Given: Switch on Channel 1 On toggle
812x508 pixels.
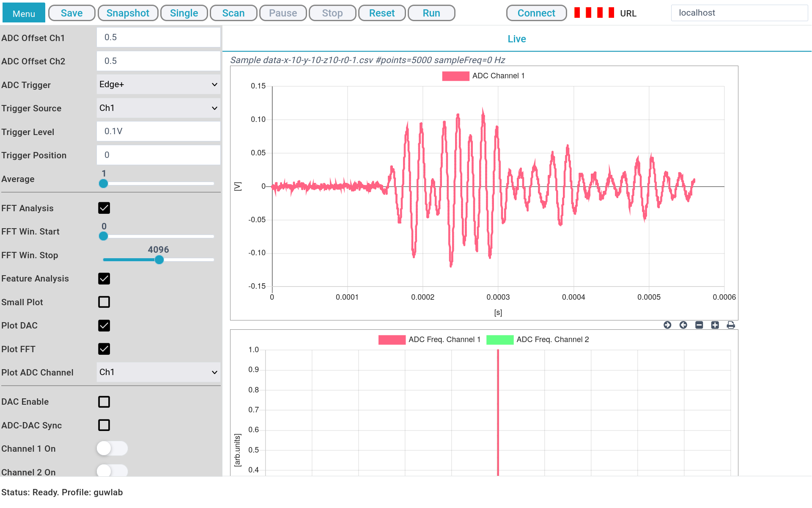Looking at the screenshot, I should pyautogui.click(x=112, y=448).
